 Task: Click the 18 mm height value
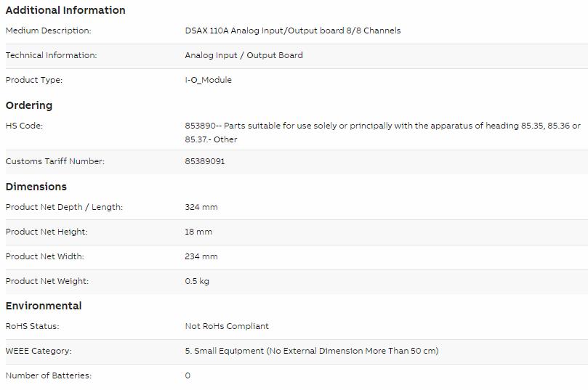point(198,232)
